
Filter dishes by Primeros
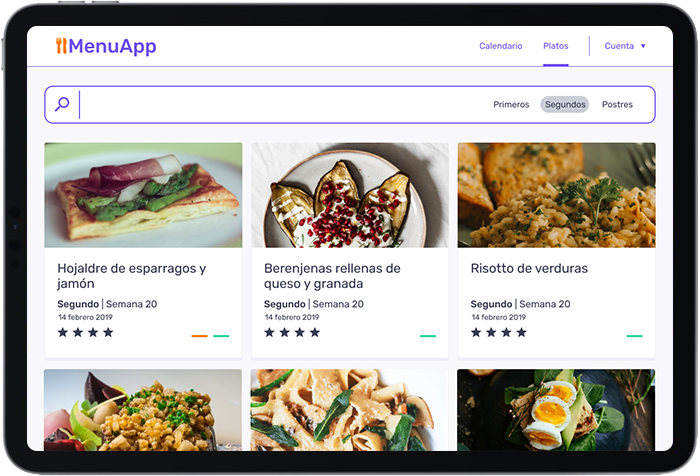click(x=511, y=104)
